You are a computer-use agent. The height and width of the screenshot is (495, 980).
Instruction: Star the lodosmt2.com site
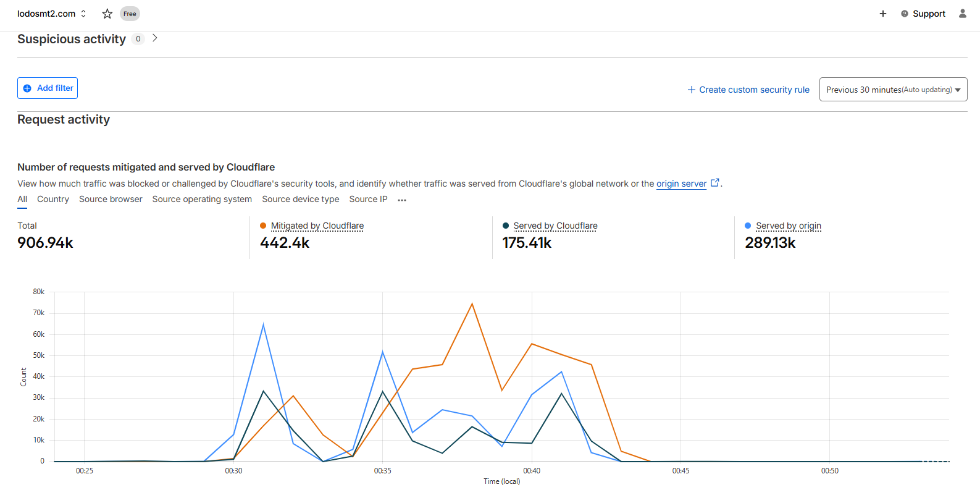pyautogui.click(x=107, y=14)
